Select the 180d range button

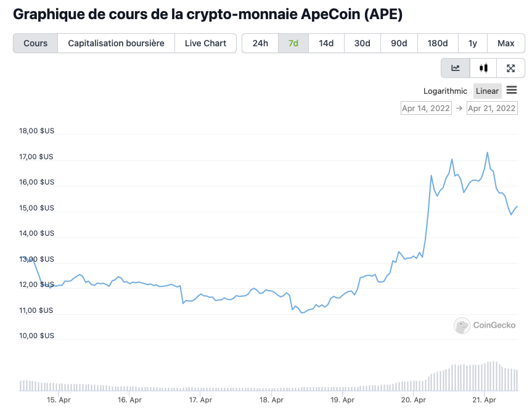click(x=438, y=43)
